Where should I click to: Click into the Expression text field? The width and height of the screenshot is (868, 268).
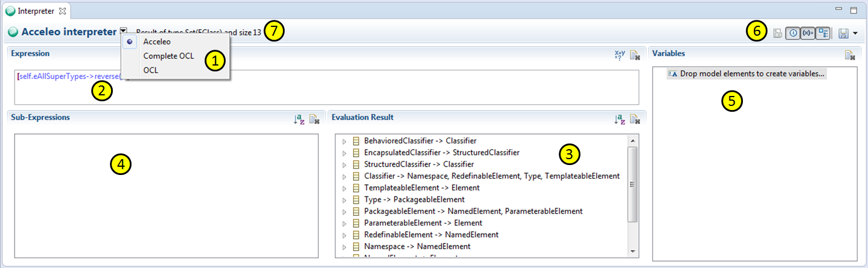click(326, 87)
